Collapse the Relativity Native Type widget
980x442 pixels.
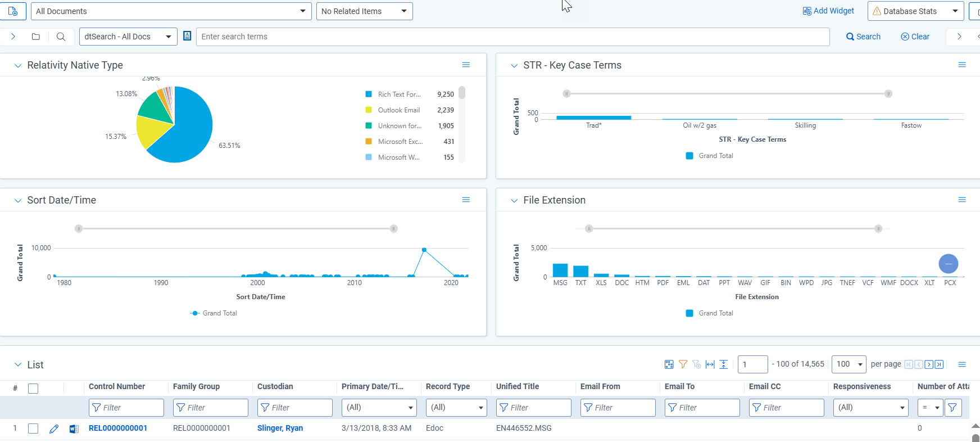click(18, 65)
